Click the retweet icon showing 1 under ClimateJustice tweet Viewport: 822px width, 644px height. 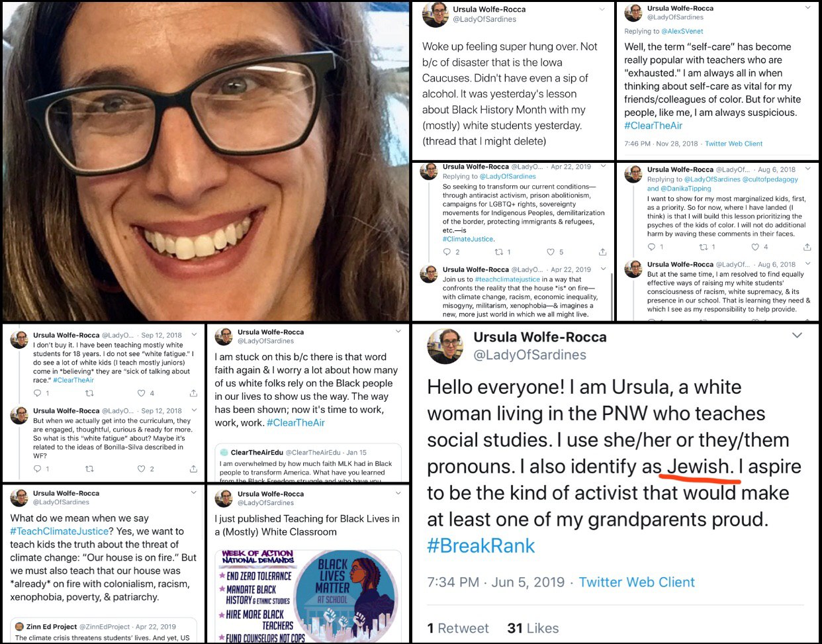[x=499, y=252]
